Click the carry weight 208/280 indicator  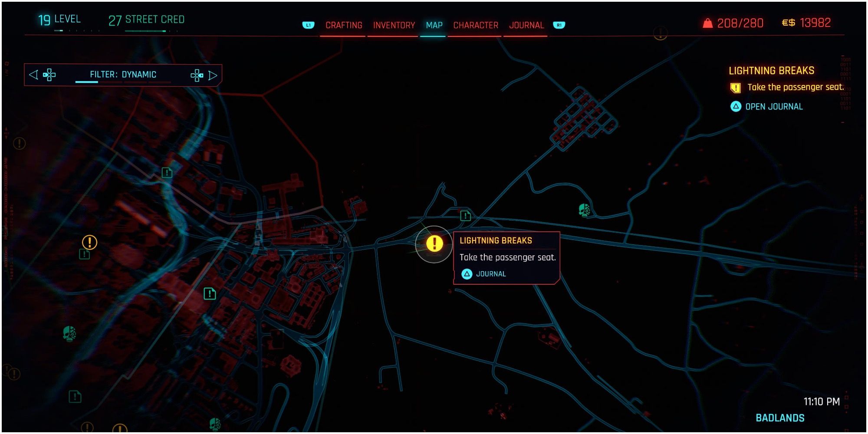[733, 23]
